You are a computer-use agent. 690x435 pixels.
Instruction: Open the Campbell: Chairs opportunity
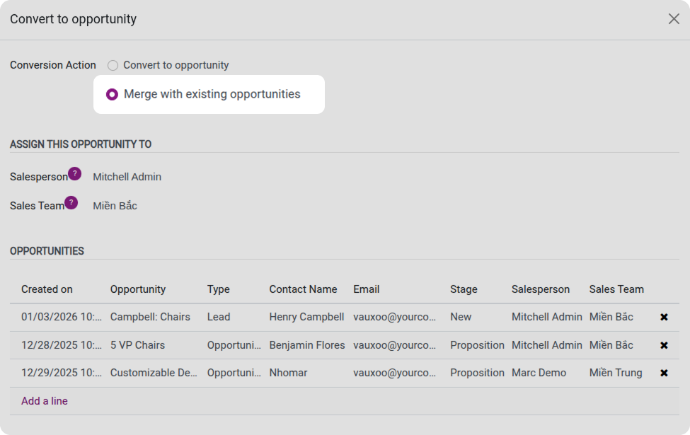click(150, 317)
